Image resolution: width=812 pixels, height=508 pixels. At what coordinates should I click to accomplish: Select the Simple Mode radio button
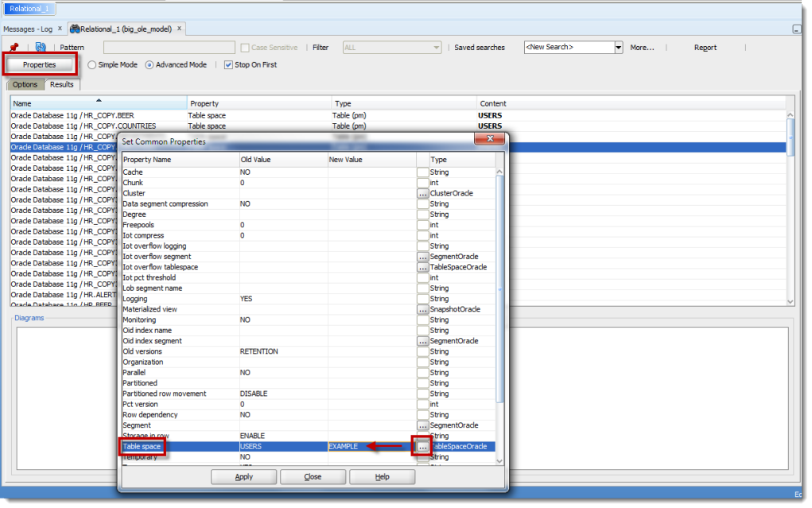tap(91, 65)
